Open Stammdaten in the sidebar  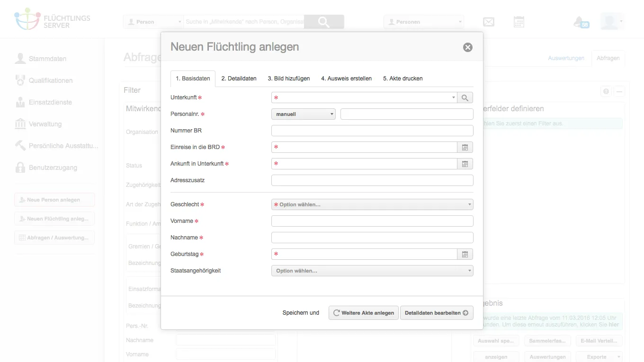click(x=41, y=59)
